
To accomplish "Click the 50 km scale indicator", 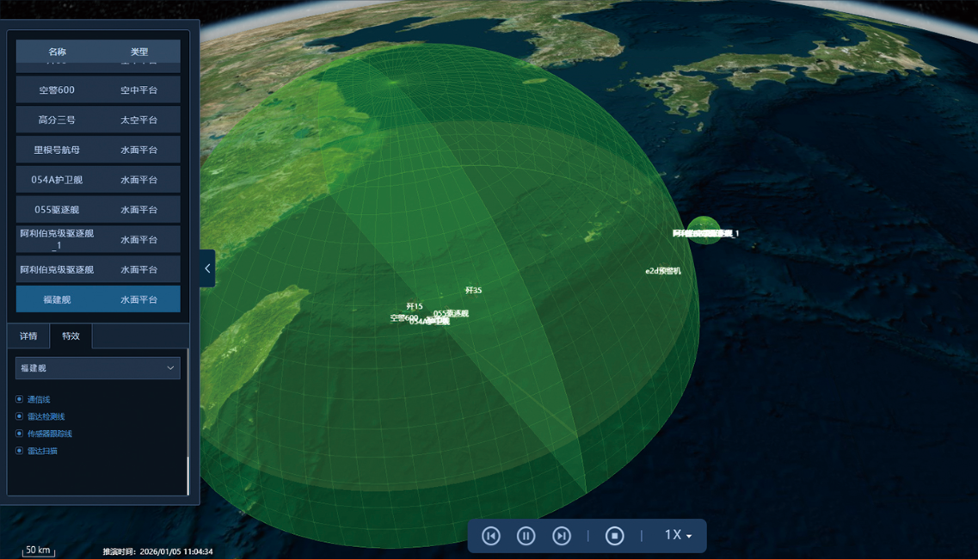I will pyautogui.click(x=38, y=551).
